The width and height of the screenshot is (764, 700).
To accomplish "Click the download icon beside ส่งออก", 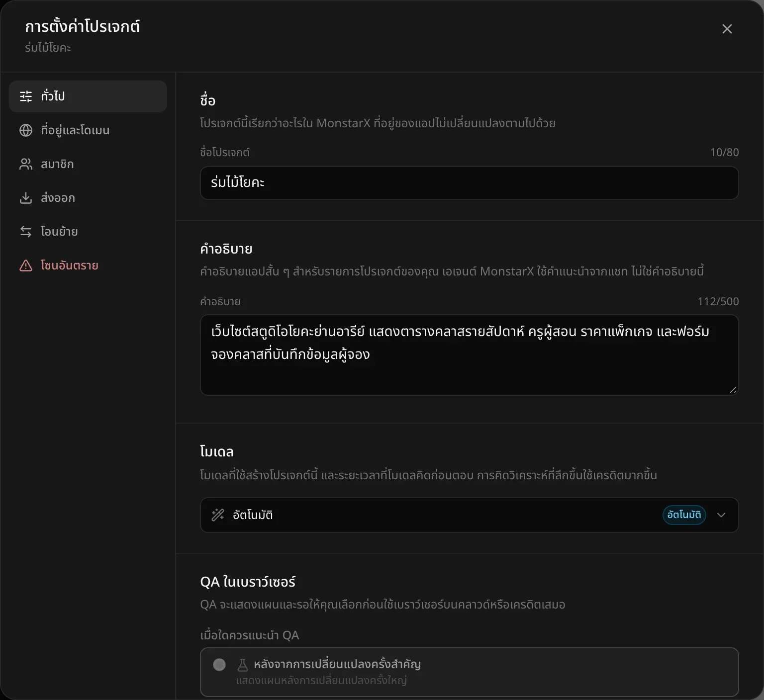I will point(26,198).
